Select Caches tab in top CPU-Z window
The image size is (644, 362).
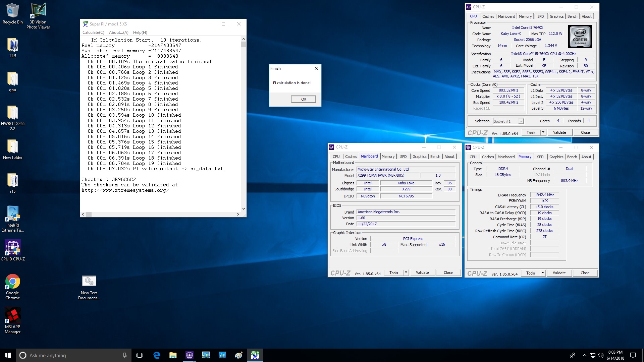click(488, 16)
